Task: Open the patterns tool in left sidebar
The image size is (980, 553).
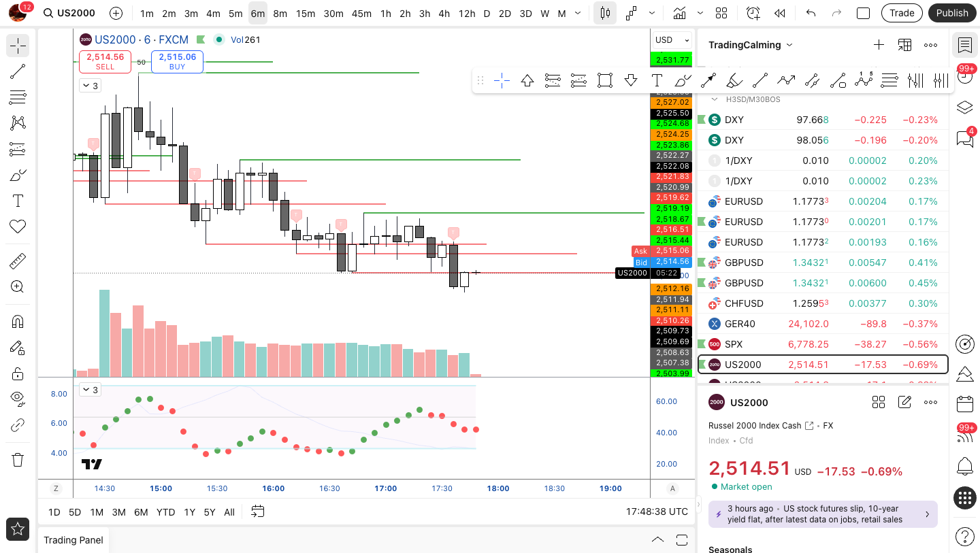Action: pos(18,123)
